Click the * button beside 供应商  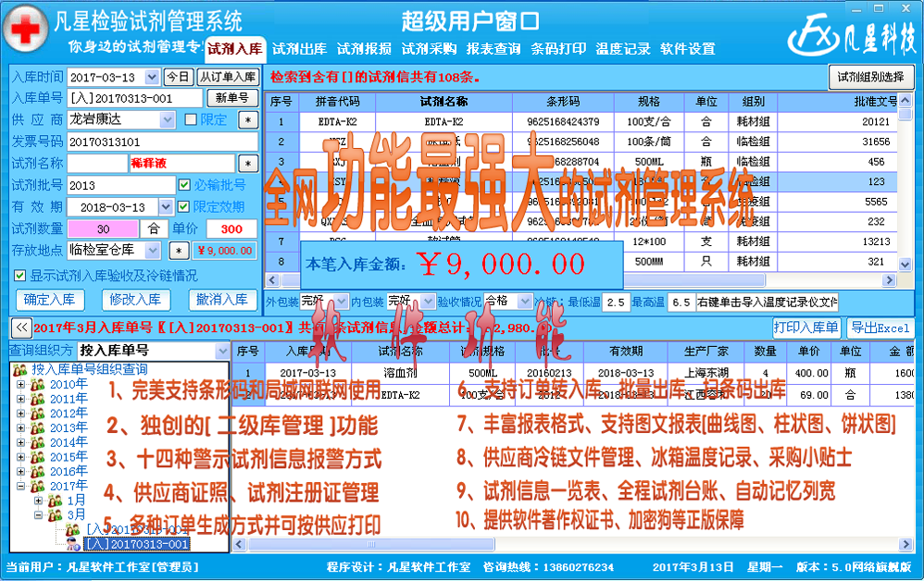(248, 120)
